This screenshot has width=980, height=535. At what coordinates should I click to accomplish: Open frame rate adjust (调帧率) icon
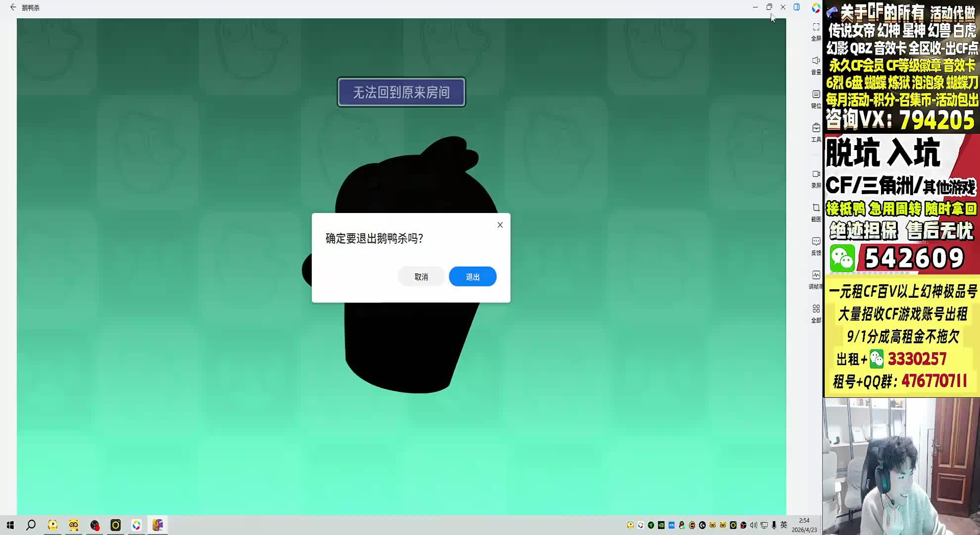click(816, 275)
